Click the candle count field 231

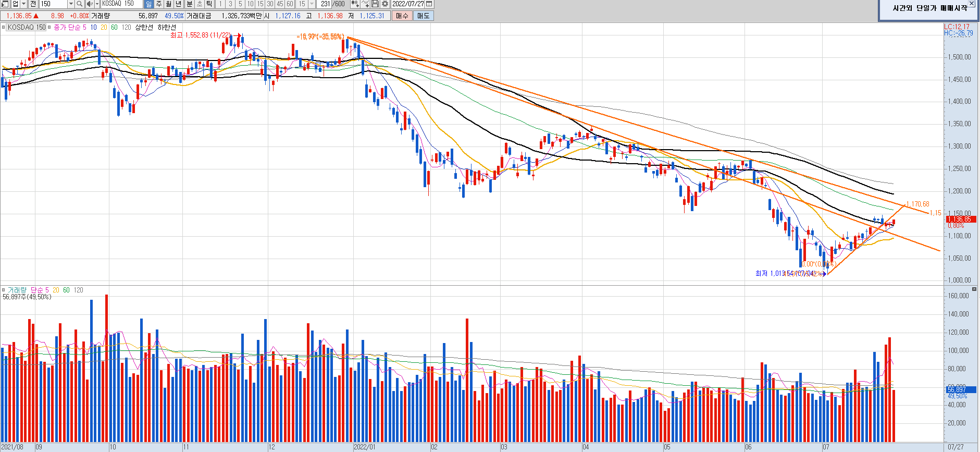(325, 4)
